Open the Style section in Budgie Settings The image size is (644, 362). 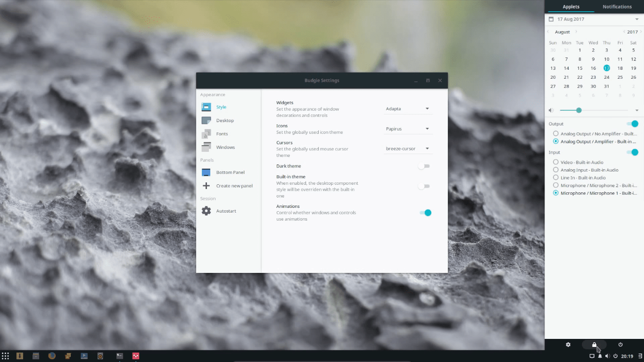click(x=229, y=107)
